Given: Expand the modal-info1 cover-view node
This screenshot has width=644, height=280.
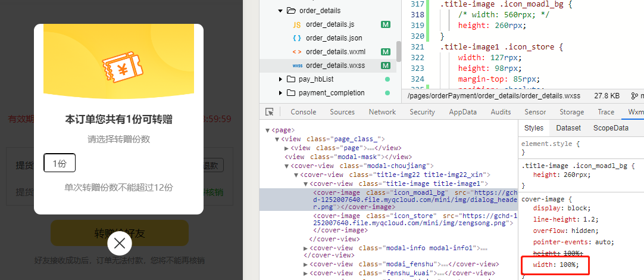Looking at the screenshot, I should coord(305,248).
